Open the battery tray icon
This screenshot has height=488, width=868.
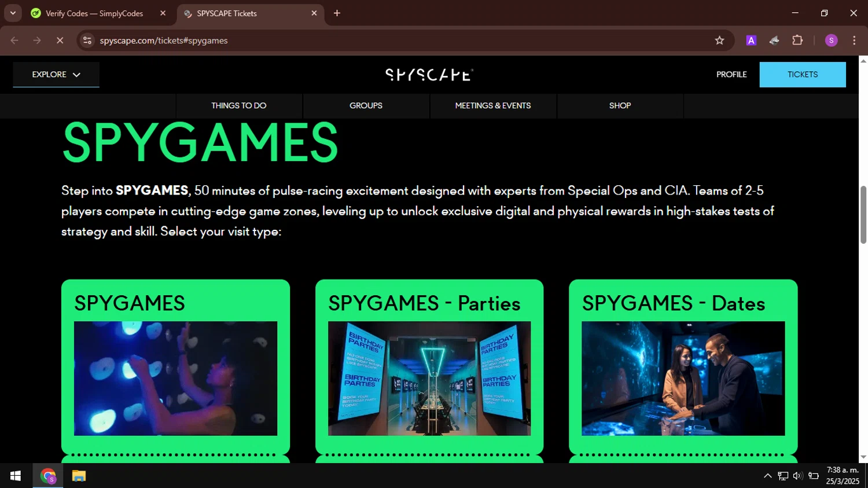point(814,476)
